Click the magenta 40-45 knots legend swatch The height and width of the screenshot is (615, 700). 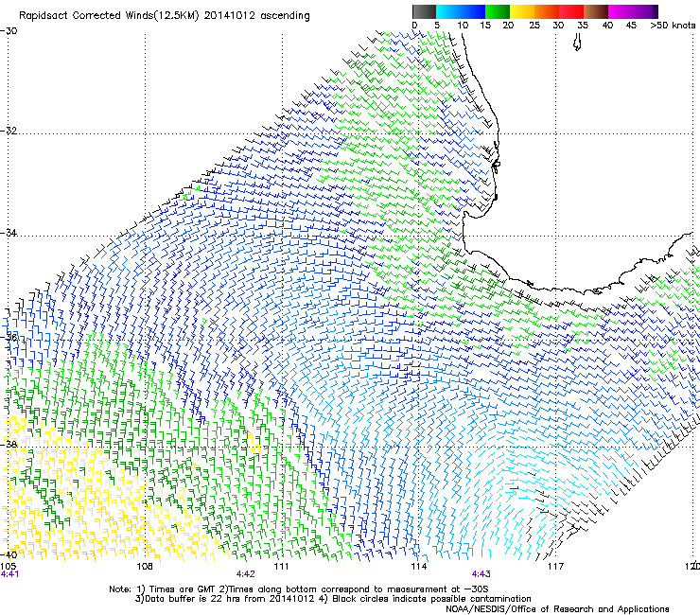click(x=621, y=11)
